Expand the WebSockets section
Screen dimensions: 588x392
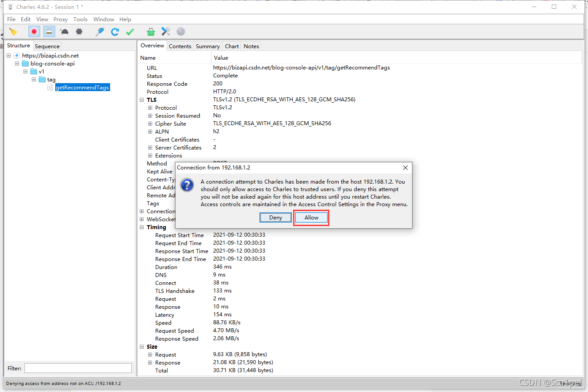[x=142, y=219]
